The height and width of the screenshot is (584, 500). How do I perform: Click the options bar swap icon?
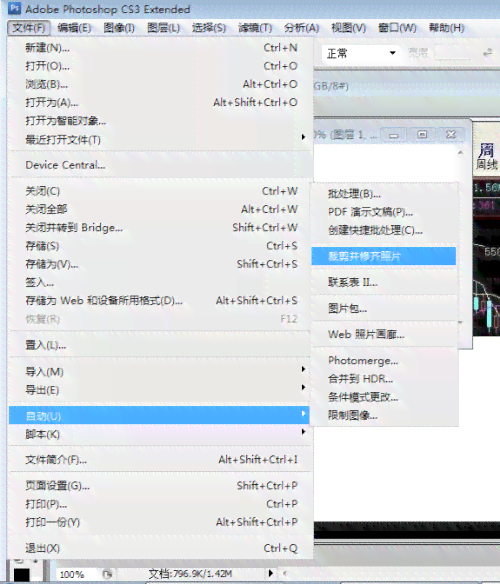487,54
